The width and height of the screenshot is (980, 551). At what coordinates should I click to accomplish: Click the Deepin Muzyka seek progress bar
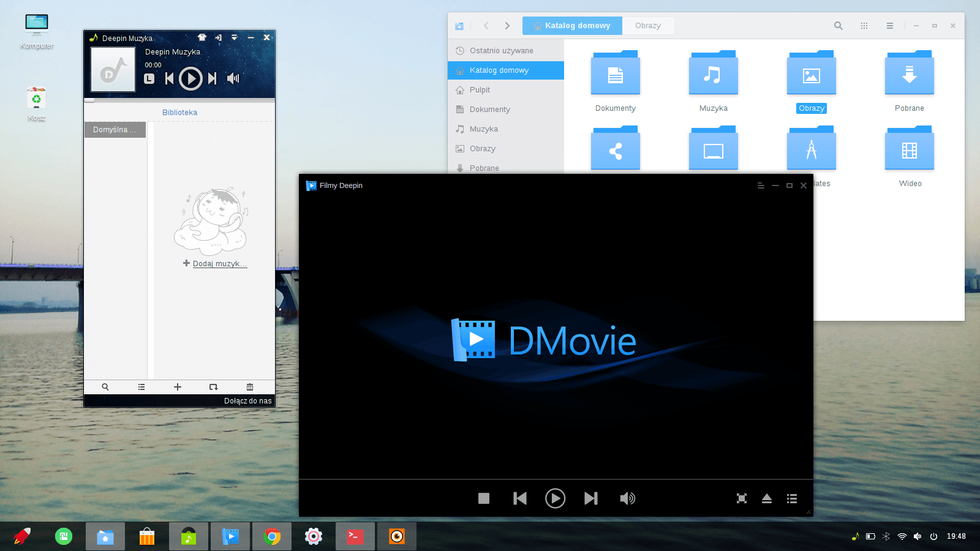179,100
